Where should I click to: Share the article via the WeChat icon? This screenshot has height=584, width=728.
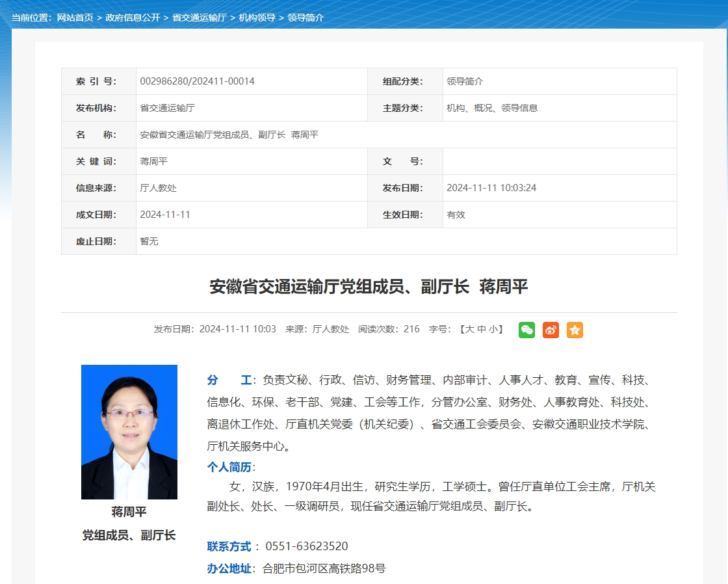click(x=526, y=330)
